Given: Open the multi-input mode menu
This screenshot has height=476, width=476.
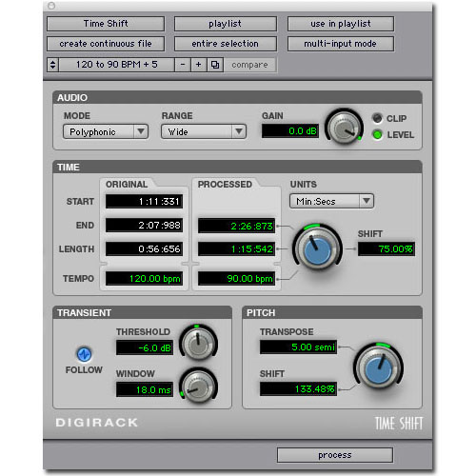Looking at the screenshot, I should point(341,44).
